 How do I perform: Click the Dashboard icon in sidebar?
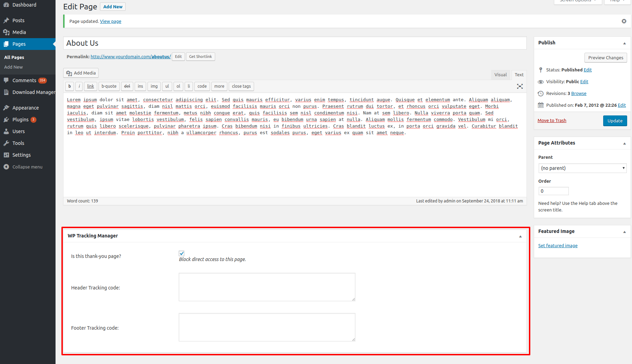click(6, 5)
